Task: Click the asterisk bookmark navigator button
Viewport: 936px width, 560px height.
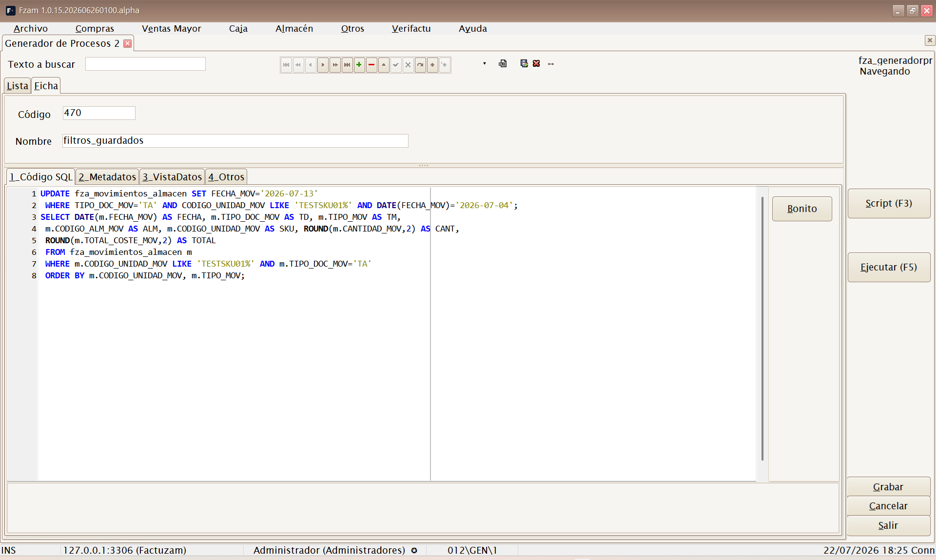Action: [x=432, y=65]
